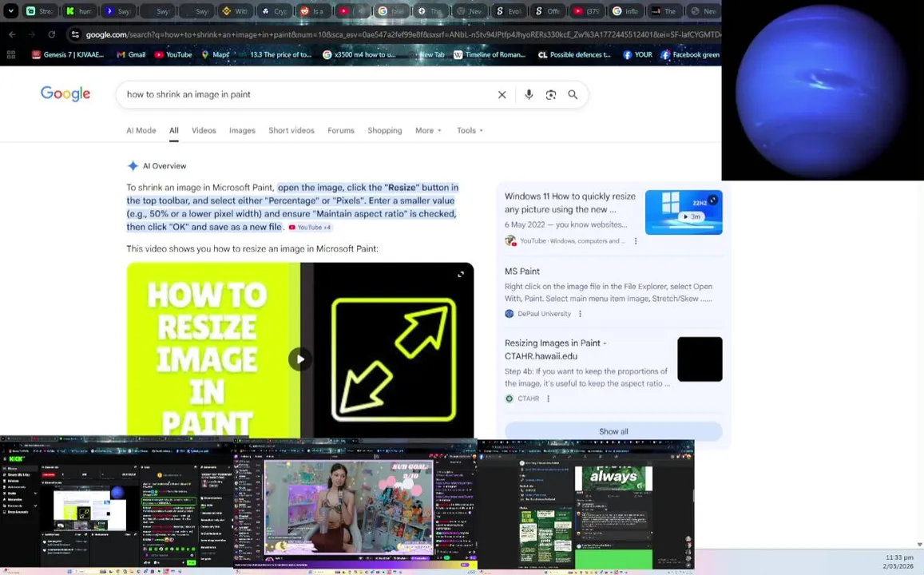The height and width of the screenshot is (575, 924).
Task: Click the page scrollbar down arrow
Action: point(919,545)
